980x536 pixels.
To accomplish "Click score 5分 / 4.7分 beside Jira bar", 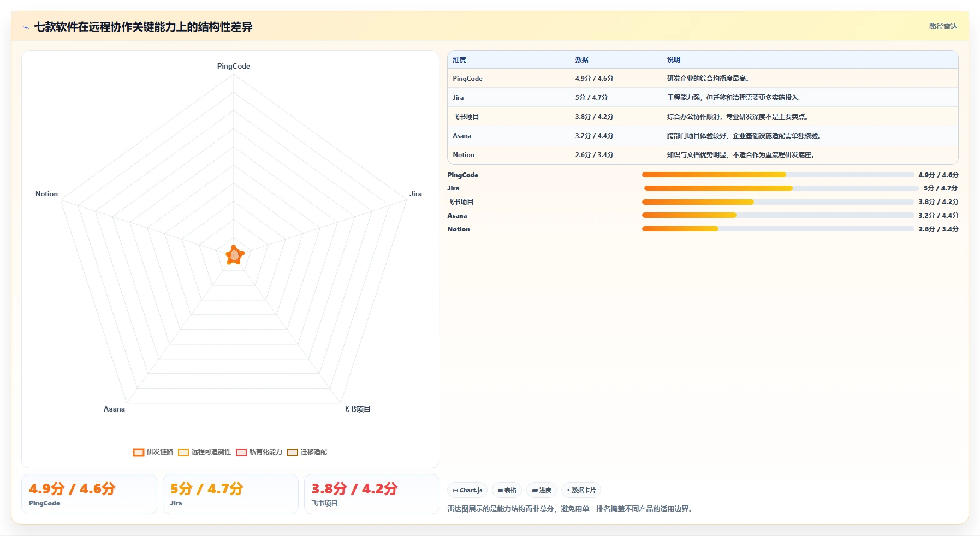I will [x=941, y=188].
